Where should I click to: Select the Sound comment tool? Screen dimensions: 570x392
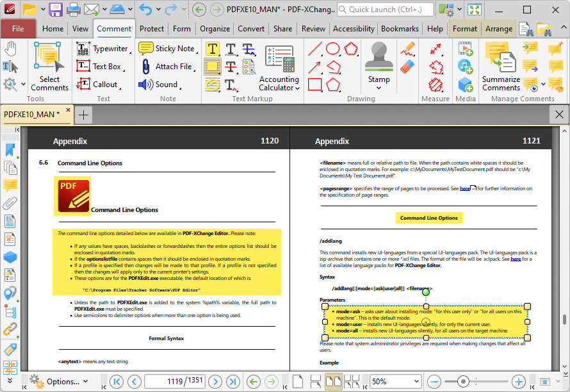pyautogui.click(x=159, y=85)
